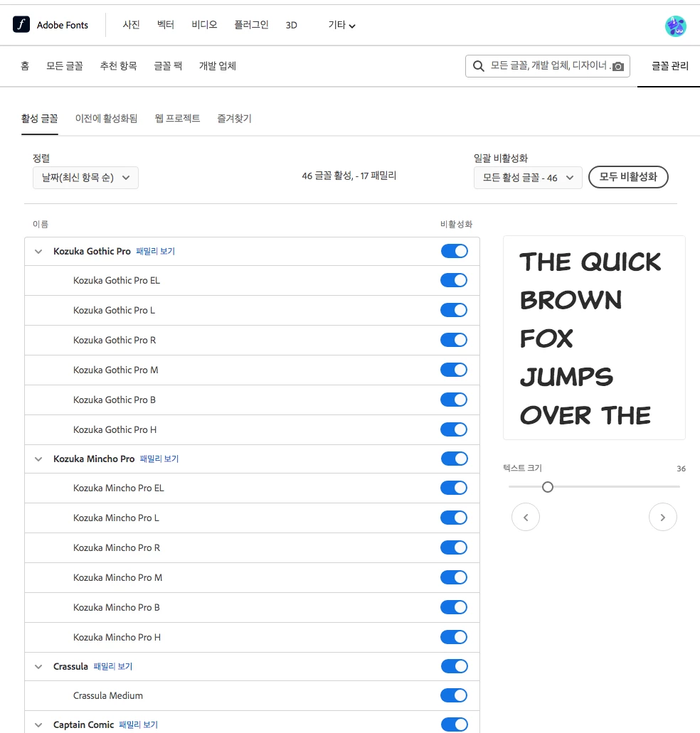
Task: Select the Kozuka Mincho Pro H row
Action: pos(252,637)
